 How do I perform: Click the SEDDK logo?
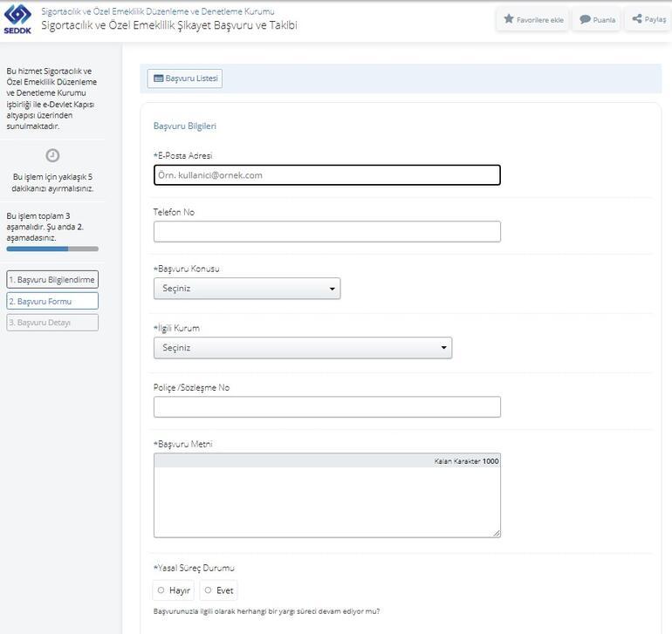tap(17, 19)
